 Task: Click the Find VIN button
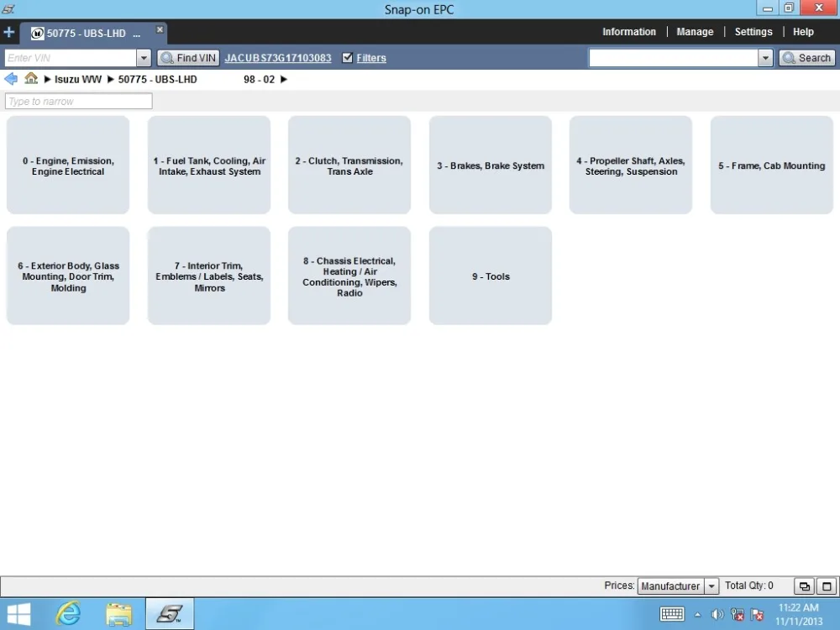pos(188,58)
